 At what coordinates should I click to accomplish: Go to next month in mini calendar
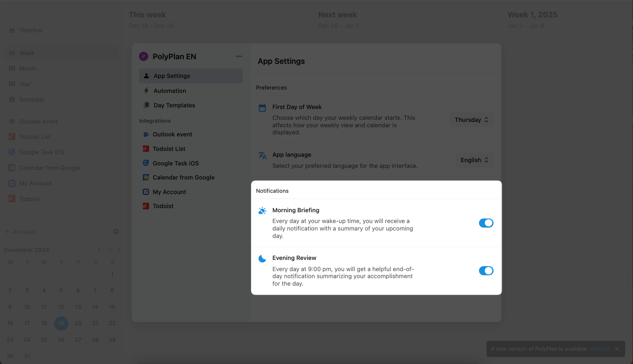tap(119, 250)
